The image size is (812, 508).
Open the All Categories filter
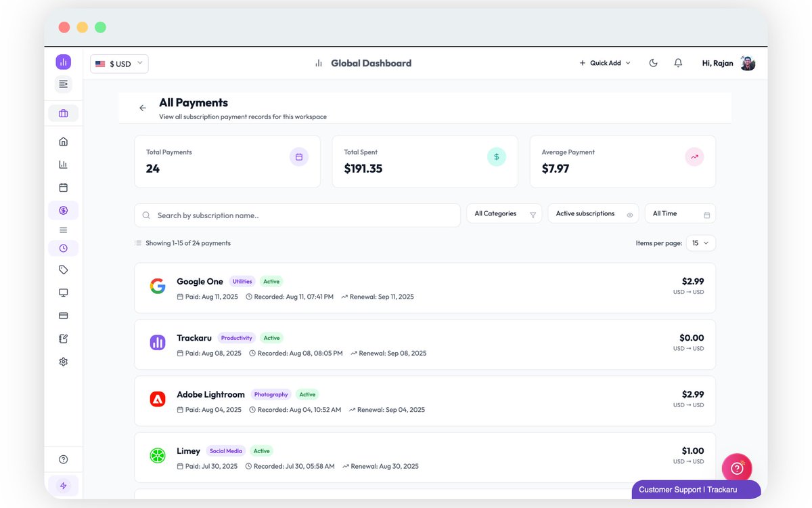[x=504, y=214]
